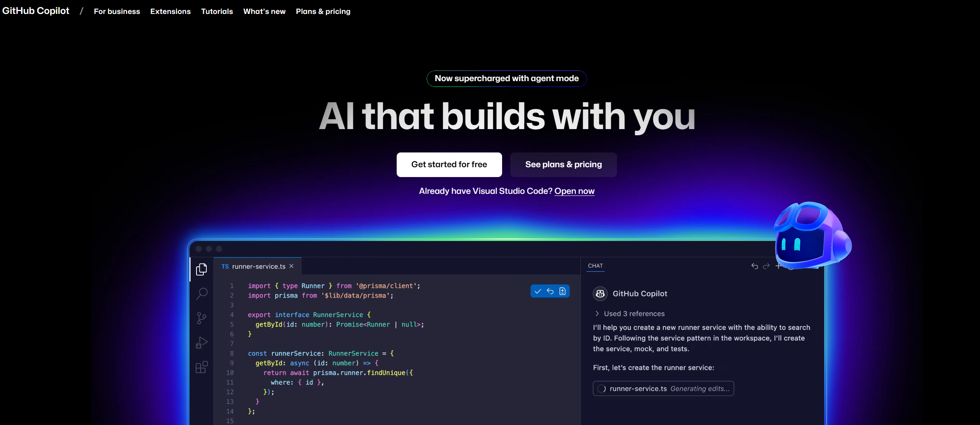Show the diff file icon in blue toolbar
The height and width of the screenshot is (425, 980).
pos(562,291)
